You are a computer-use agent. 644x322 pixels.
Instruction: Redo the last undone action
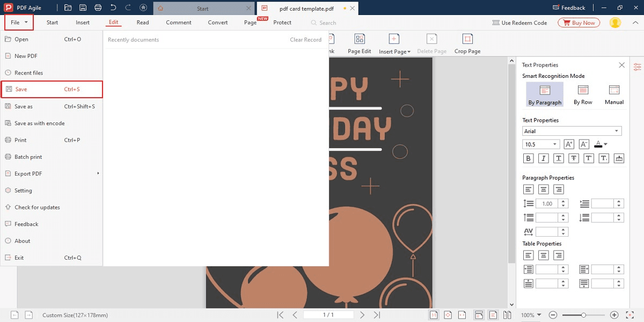click(x=128, y=8)
